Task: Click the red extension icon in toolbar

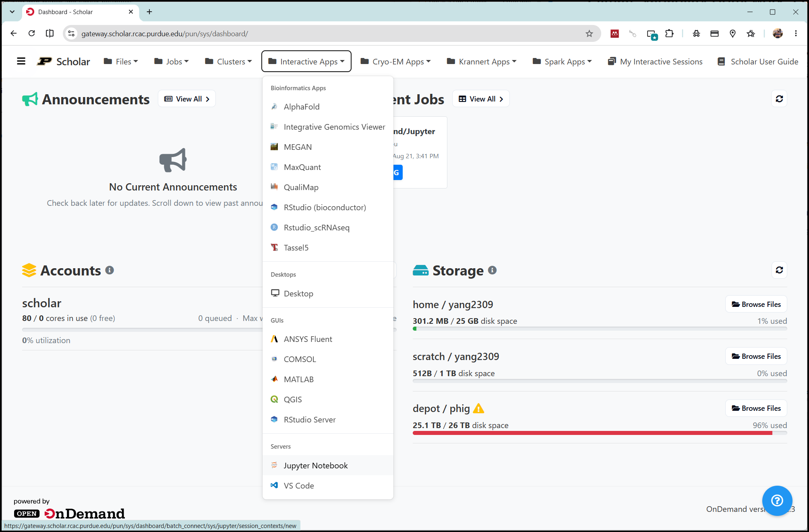Action: coord(615,33)
